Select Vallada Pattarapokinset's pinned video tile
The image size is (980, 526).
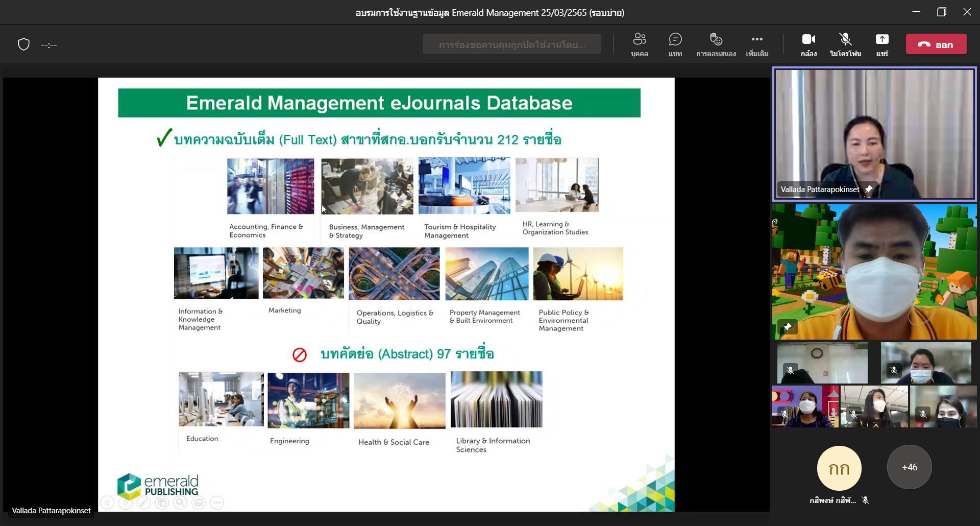coord(874,134)
